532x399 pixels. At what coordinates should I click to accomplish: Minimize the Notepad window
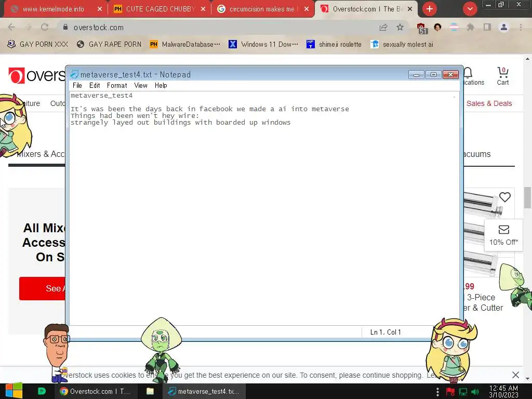(416, 74)
